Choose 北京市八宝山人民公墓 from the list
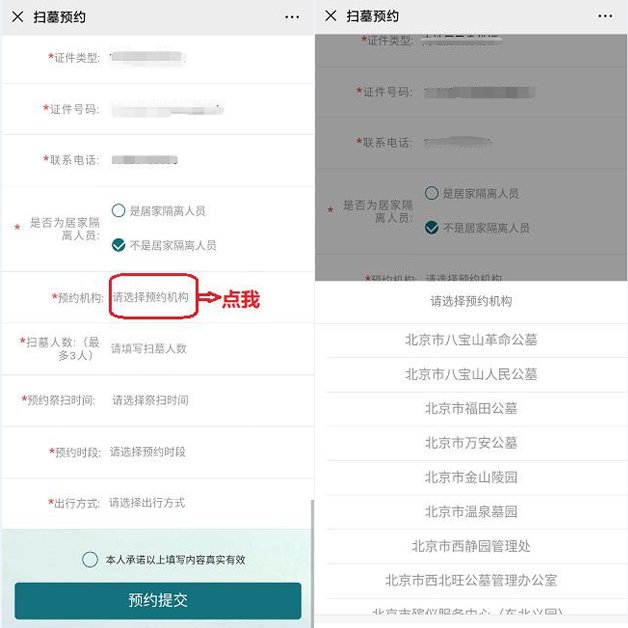Image resolution: width=628 pixels, height=628 pixels. tap(471, 374)
